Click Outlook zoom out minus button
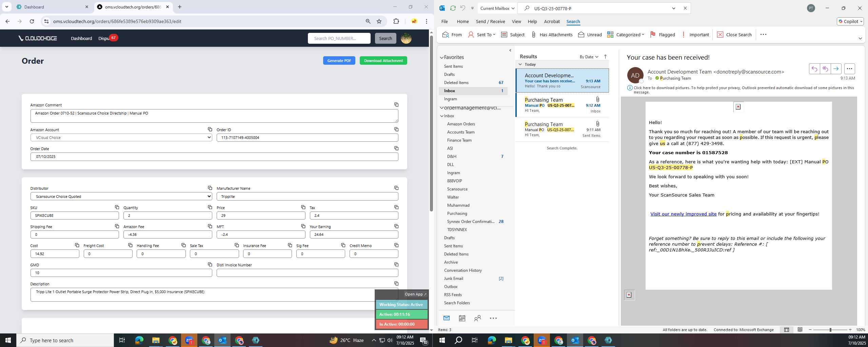The width and height of the screenshot is (868, 347). coord(810,330)
